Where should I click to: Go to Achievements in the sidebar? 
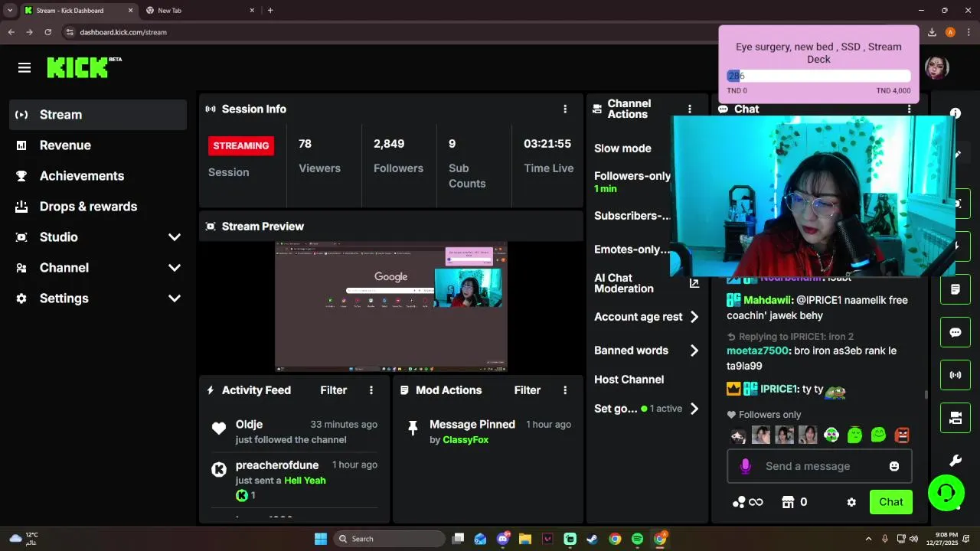(x=98, y=176)
